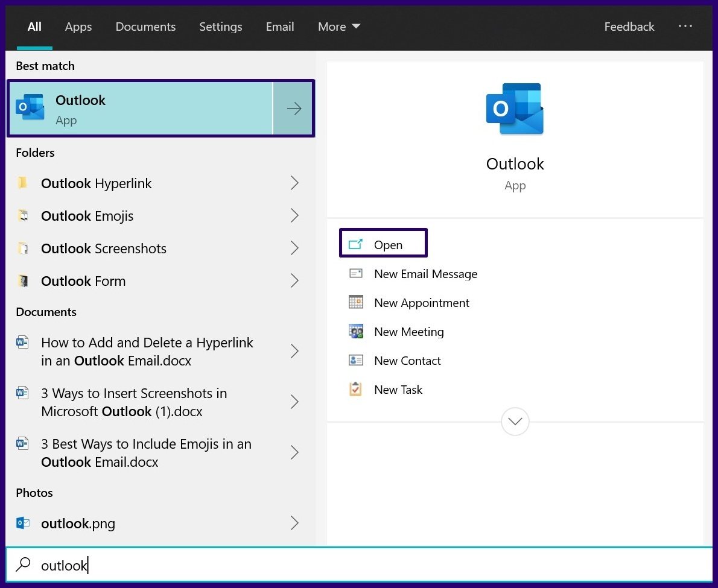The width and height of the screenshot is (718, 588).
Task: Click the Open action icon
Action: pyautogui.click(x=355, y=244)
